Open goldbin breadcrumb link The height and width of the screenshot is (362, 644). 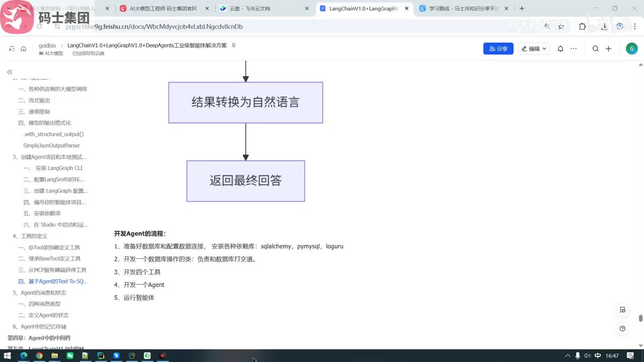click(47, 45)
